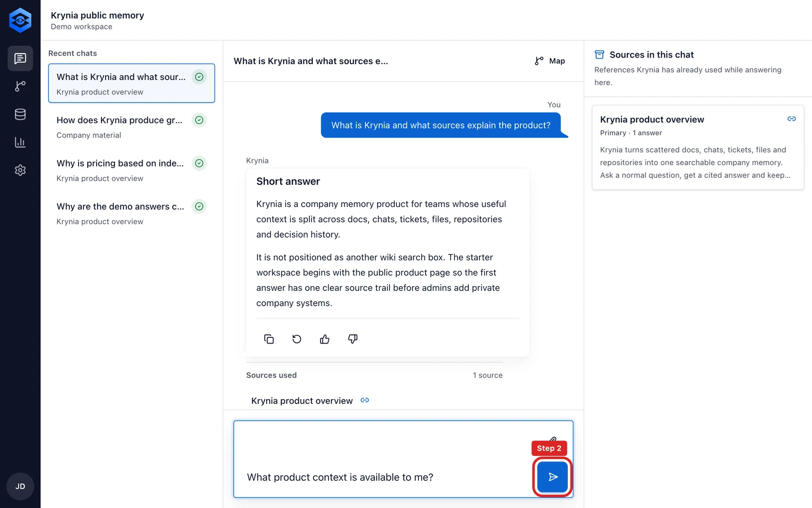Regenerate the answer with retry icon

tap(297, 339)
